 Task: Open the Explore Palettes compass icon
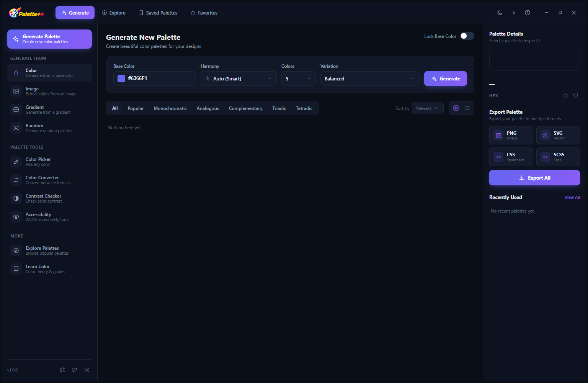click(x=16, y=250)
